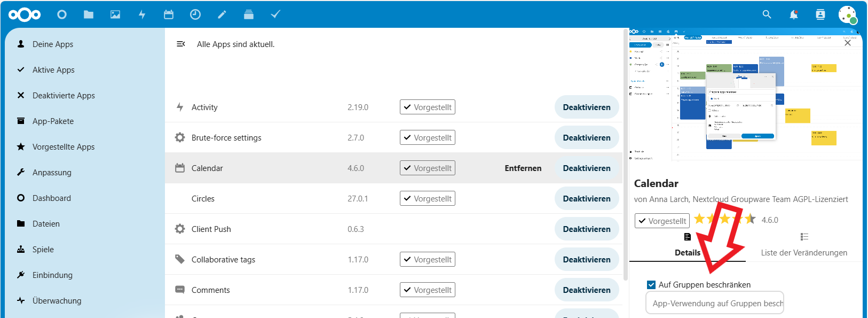The image size is (868, 318).
Task: Open the group restriction dropdown field
Action: pos(715,303)
